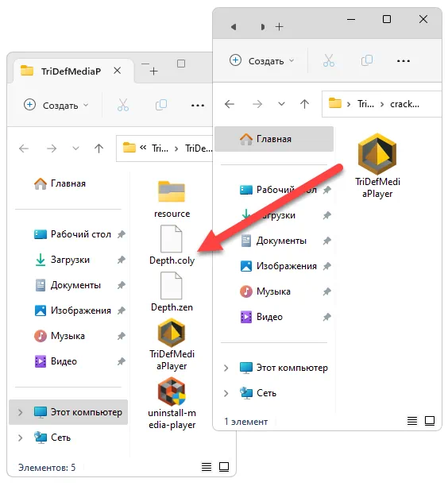Screen dimensions: 448x486
Task: Open recent locations dropdown in right window
Action: pos(281,104)
